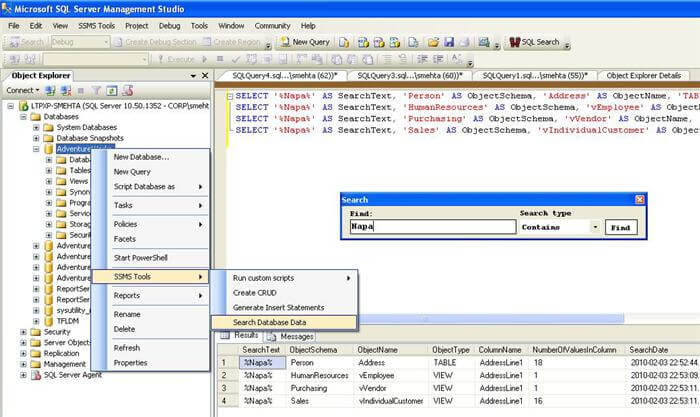Click the Purchasing cell in results grid
The width and height of the screenshot is (700, 417).
(320, 388)
